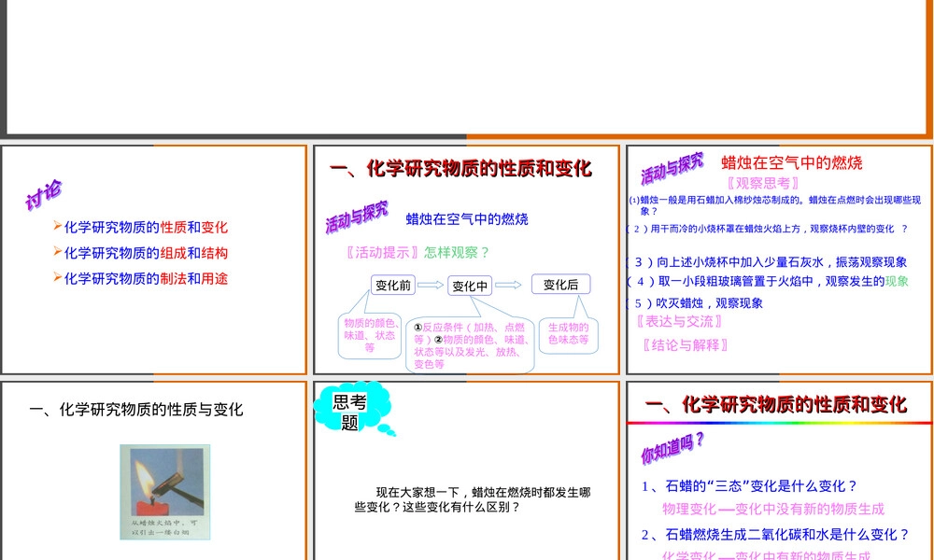The width and height of the screenshot is (934, 560).
Task: Click 活动与探究 word art above 活动提示
Action: (356, 216)
